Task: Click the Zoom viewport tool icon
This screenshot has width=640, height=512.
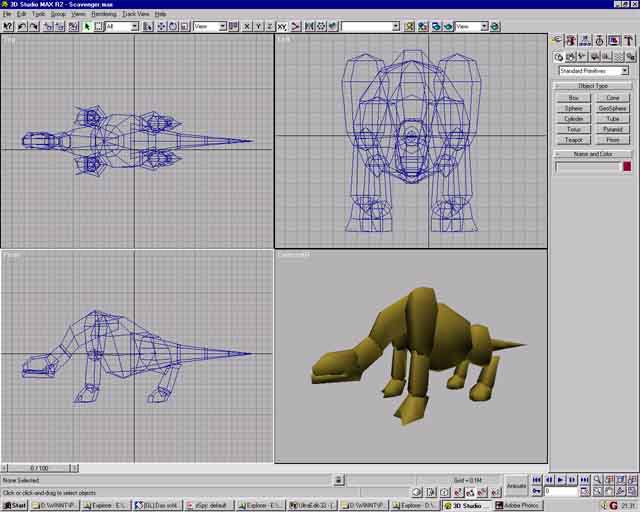Action: point(597,480)
